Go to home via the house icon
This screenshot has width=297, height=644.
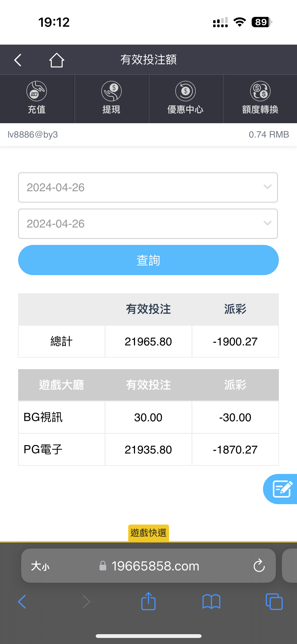(57, 60)
